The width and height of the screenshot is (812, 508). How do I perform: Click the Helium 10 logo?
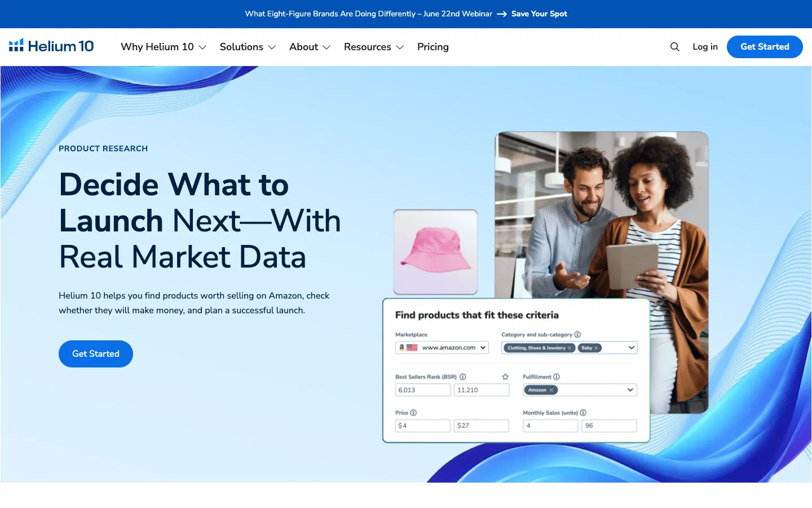51,46
